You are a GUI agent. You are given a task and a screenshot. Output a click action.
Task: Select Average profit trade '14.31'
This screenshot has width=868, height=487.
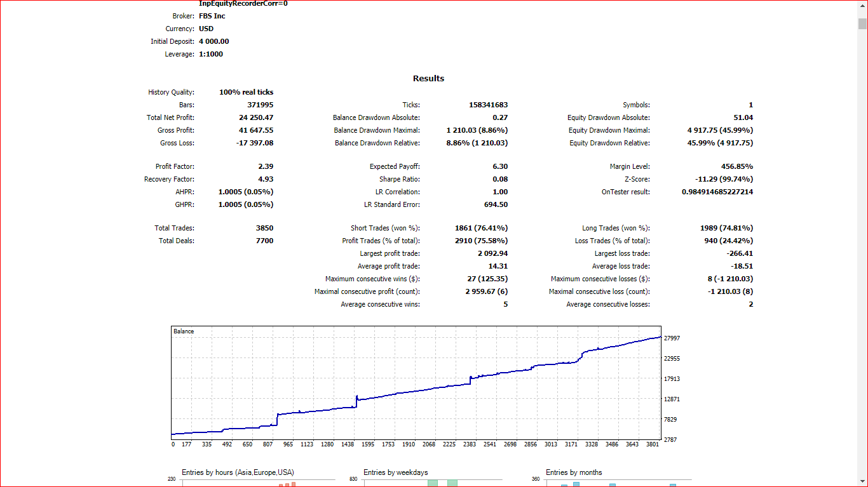tap(498, 266)
